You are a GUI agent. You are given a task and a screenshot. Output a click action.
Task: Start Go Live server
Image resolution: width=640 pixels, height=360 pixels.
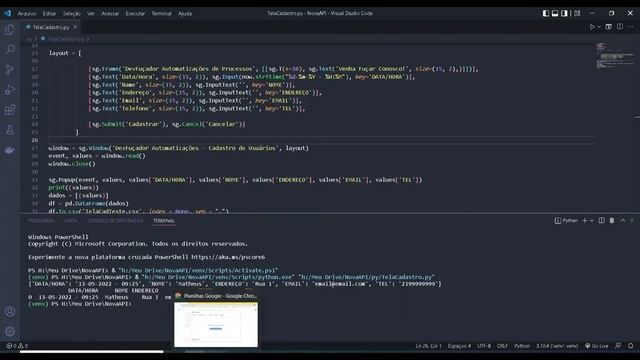click(596, 346)
